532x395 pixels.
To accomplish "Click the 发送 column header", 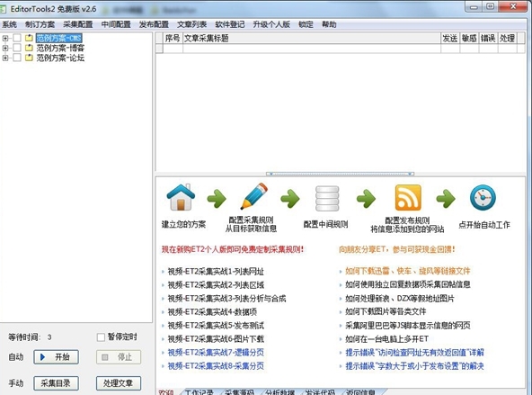I will coord(450,39).
